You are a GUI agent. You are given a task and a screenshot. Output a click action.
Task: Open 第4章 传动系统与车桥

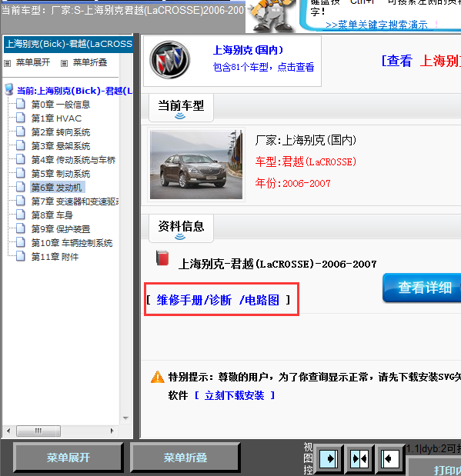73,160
